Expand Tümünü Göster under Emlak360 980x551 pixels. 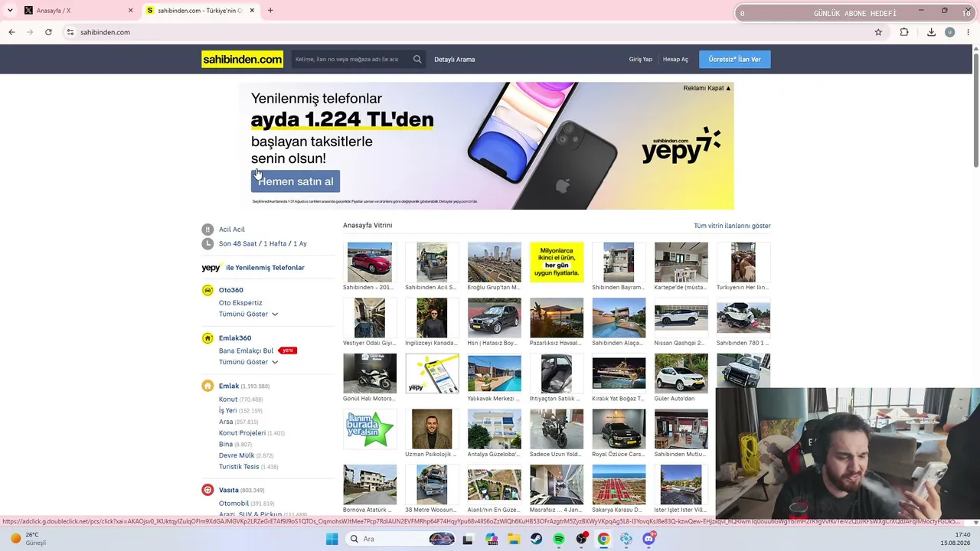[x=248, y=362]
